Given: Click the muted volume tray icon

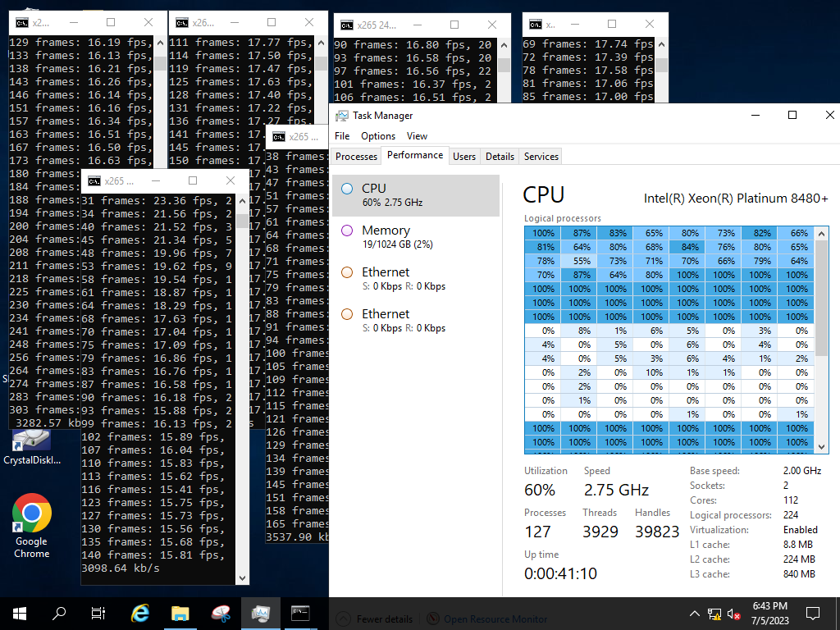Looking at the screenshot, I should coord(734,614).
